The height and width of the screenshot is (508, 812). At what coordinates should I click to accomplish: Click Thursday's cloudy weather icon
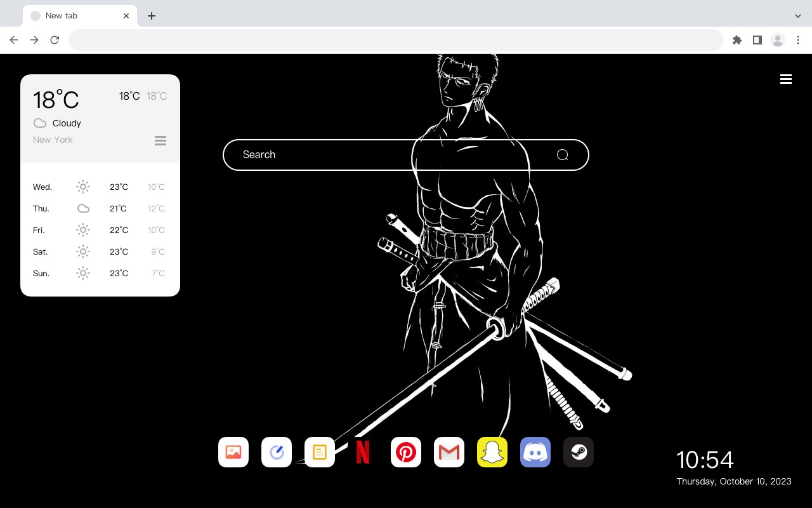coord(83,208)
